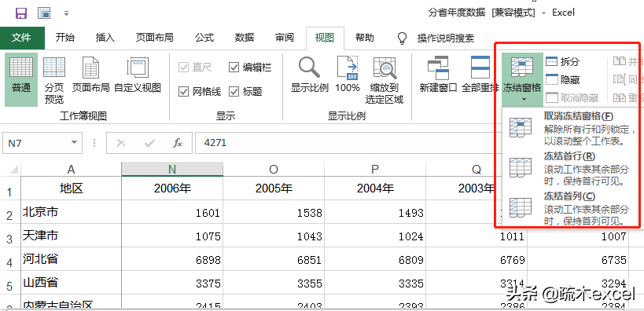Screen dimensions: 644x311
Task: Click the formula bar showing 4271
Action: (349, 143)
